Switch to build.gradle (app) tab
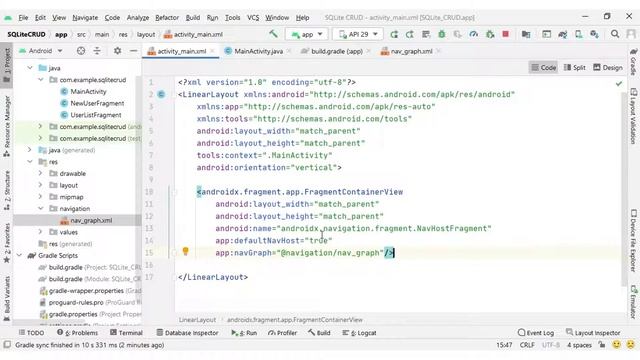 337,51
